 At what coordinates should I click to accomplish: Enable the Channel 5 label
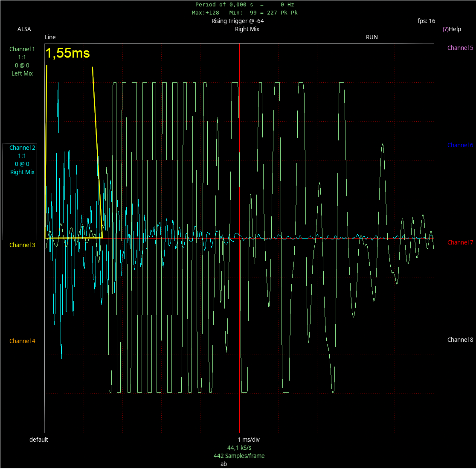(460, 48)
